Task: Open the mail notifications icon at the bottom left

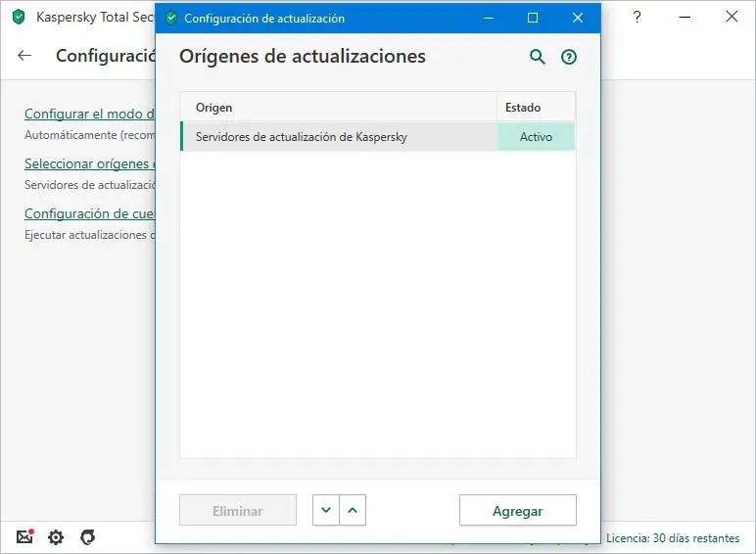Action: (24, 536)
